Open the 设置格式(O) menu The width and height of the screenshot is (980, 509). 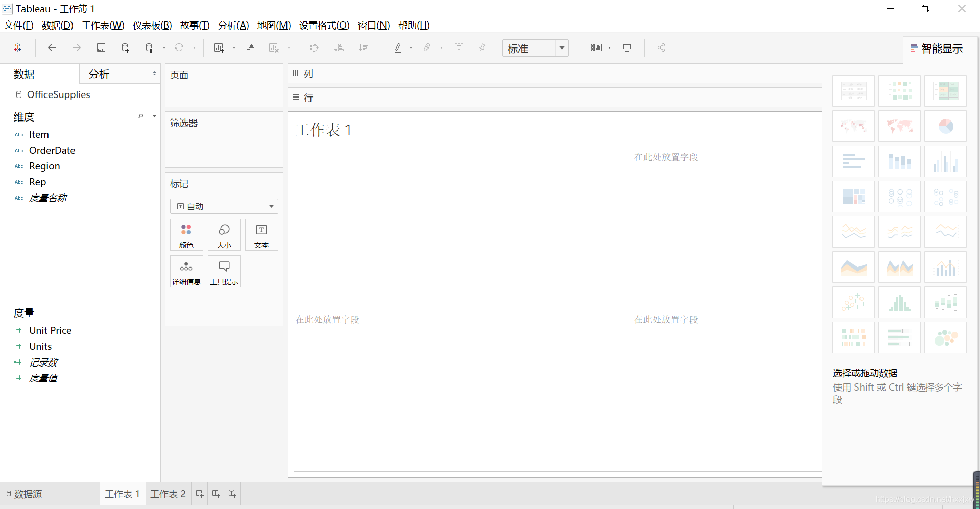pos(324,25)
